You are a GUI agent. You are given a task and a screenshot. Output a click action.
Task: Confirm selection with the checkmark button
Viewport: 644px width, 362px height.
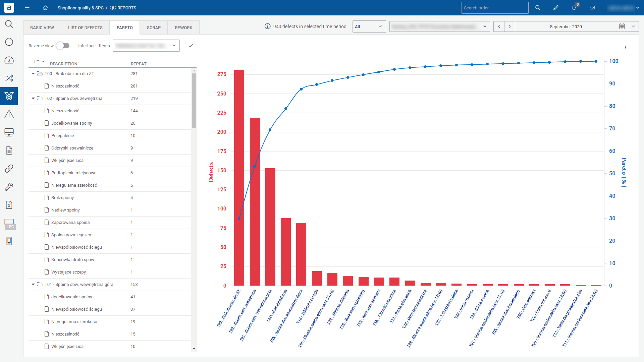191,46
